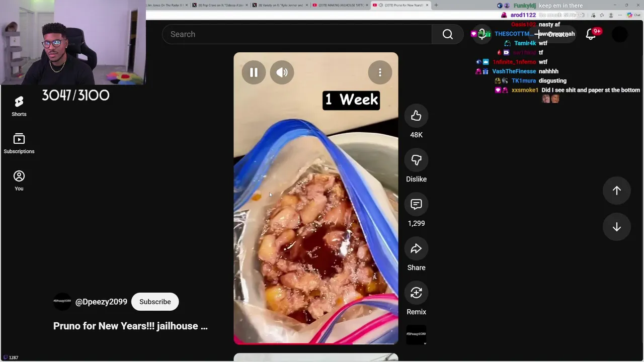The height and width of the screenshot is (362, 644).
Task: Click the 3047/3100 counter overlay
Action: tap(75, 96)
